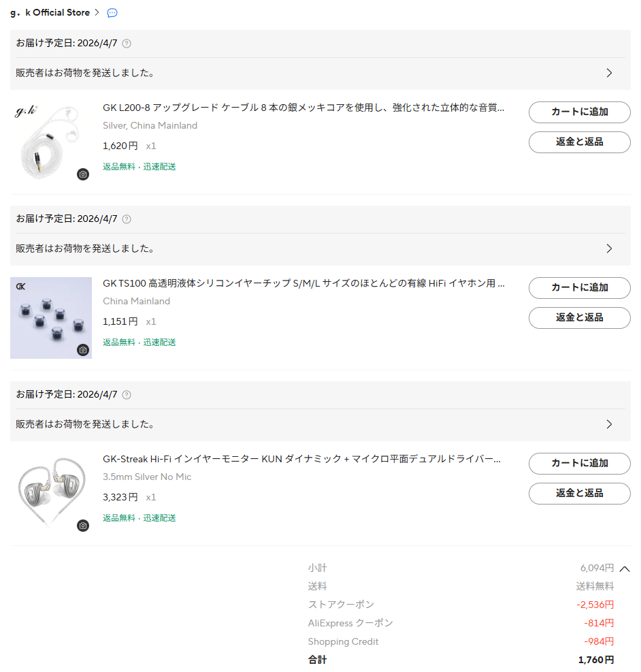Screen dimensions: 641x672
Task: Request refund for GK-Streak earphones
Action: pyautogui.click(x=579, y=494)
